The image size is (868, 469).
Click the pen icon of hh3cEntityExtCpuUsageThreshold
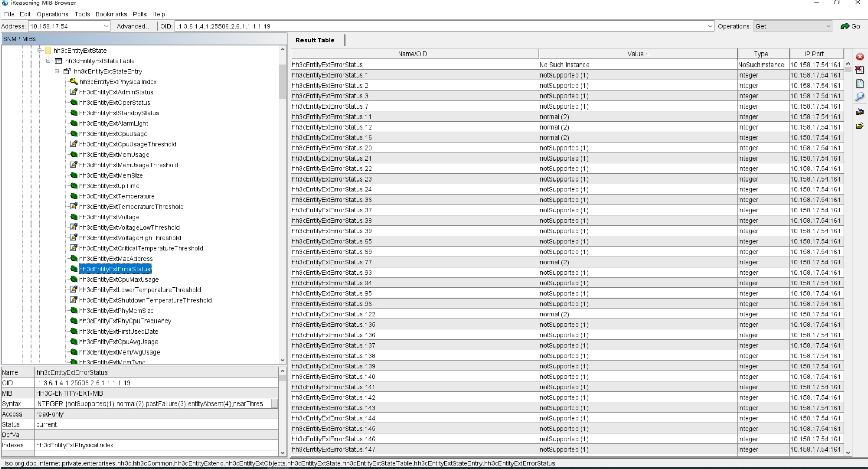point(74,144)
